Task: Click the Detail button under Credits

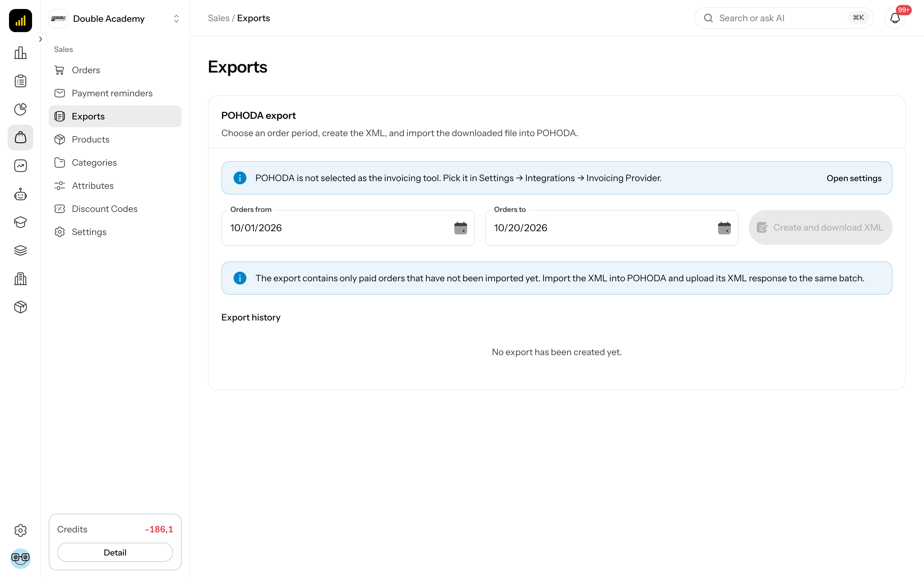Action: click(115, 552)
